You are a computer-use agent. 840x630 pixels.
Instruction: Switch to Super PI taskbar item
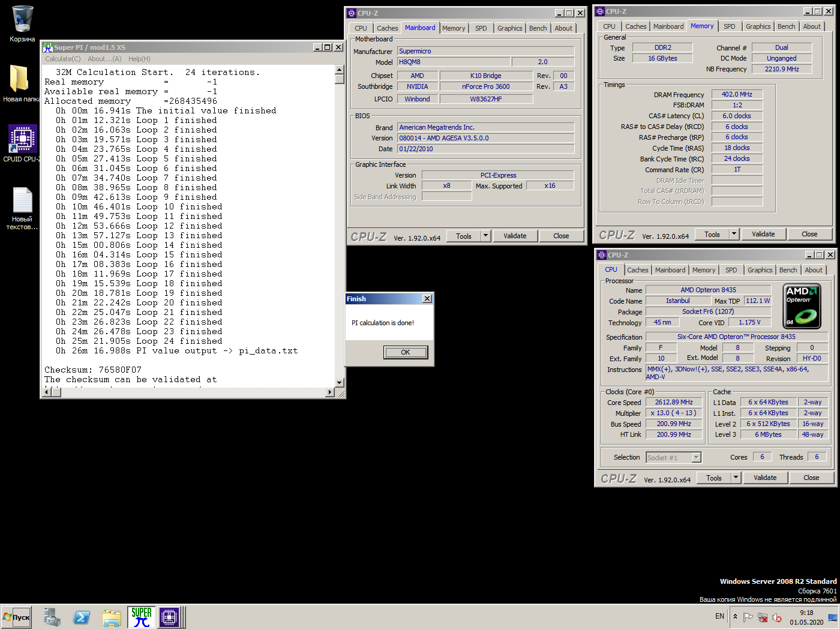coord(142,617)
